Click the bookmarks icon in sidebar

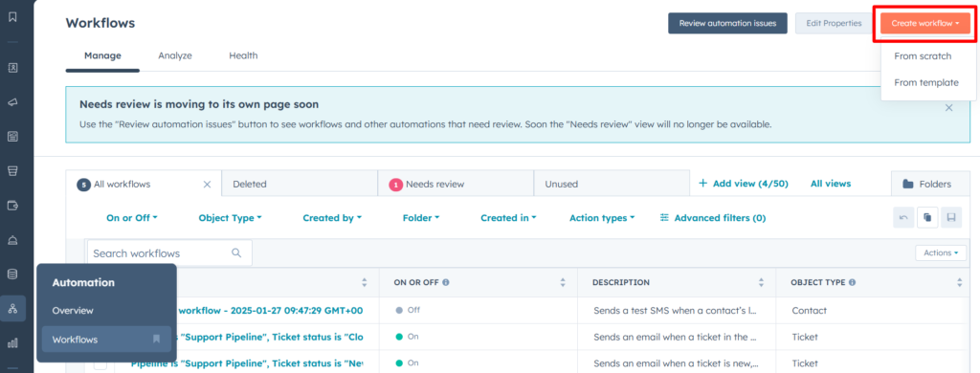pos(12,17)
